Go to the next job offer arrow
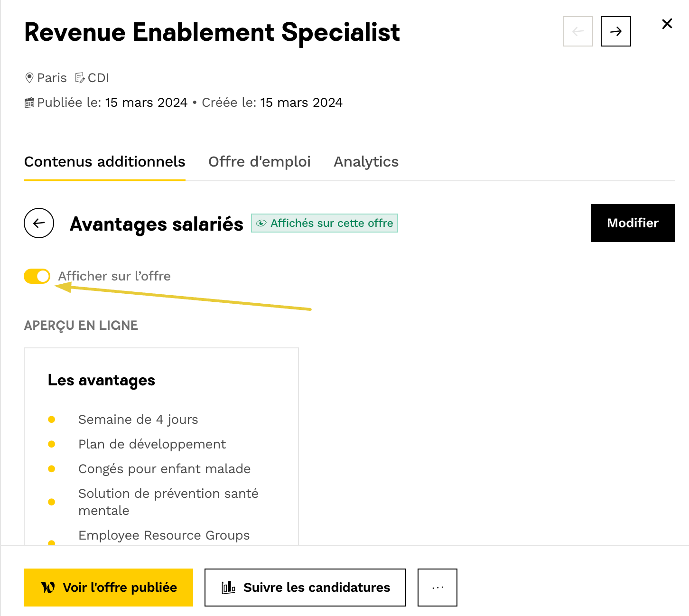This screenshot has height=616, width=689. tap(615, 31)
